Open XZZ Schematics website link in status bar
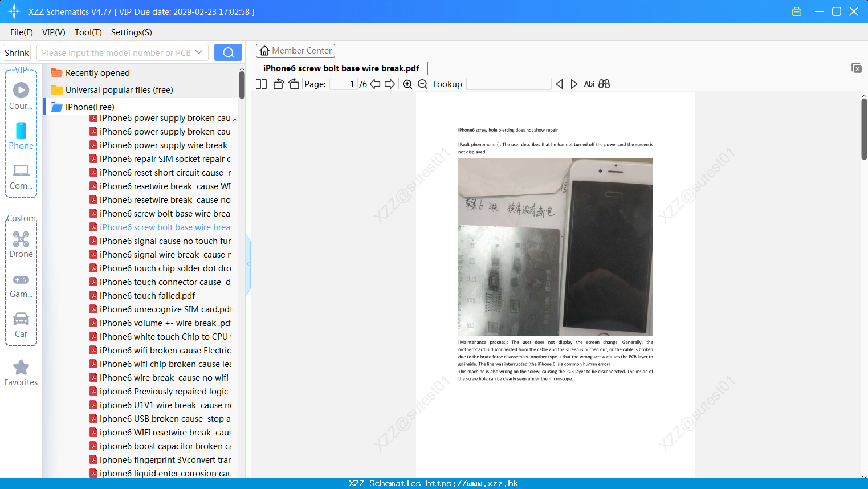Image resolution: width=868 pixels, height=489 pixels. point(472,483)
